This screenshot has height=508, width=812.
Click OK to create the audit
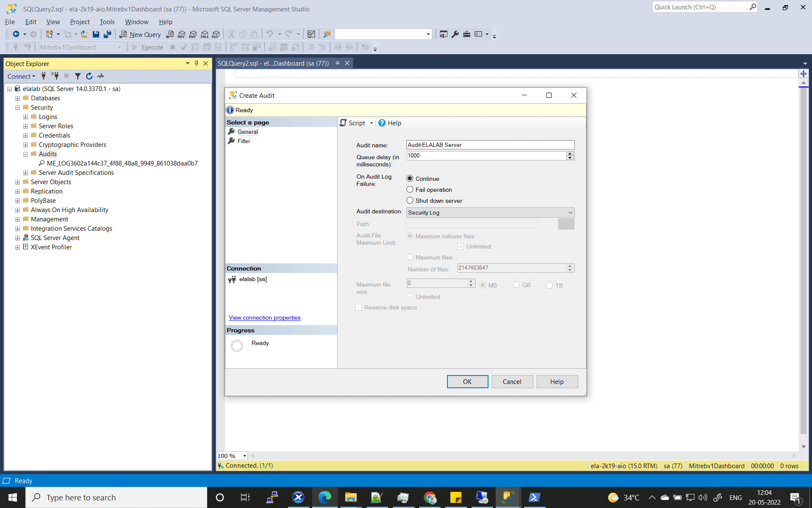tap(467, 381)
